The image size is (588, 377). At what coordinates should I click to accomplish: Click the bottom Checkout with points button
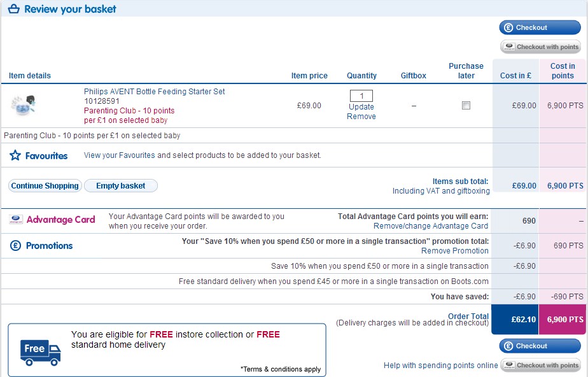[x=540, y=365]
